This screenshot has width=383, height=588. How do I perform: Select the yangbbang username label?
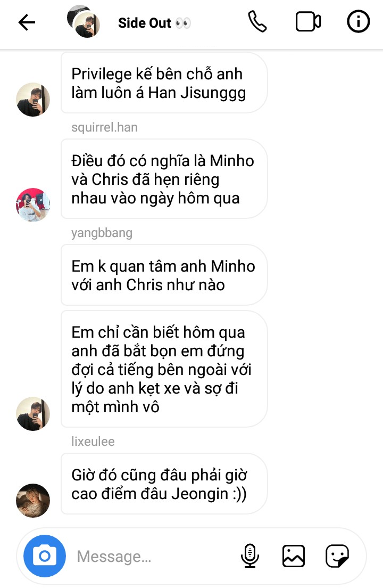(x=102, y=233)
